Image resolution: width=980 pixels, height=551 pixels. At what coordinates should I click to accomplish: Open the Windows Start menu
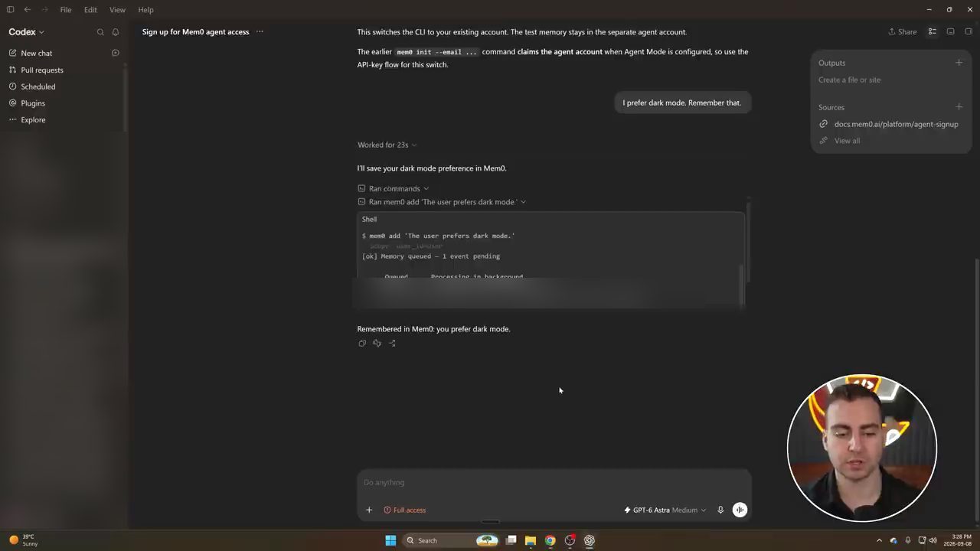click(x=390, y=540)
